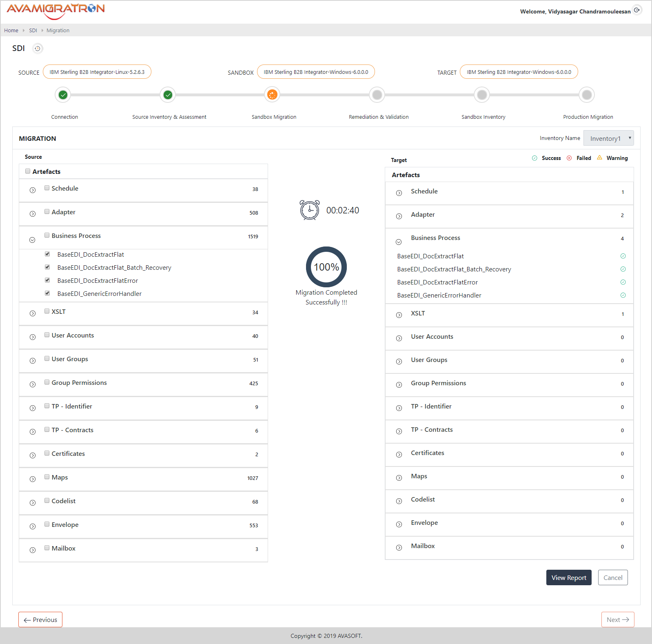
Task: Expand the target Adapter row
Action: click(x=399, y=216)
